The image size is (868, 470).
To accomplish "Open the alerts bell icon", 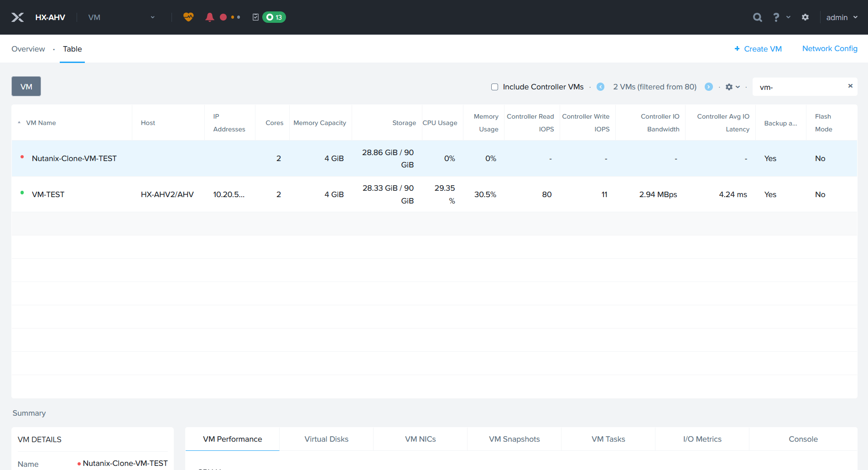I will pyautogui.click(x=209, y=17).
